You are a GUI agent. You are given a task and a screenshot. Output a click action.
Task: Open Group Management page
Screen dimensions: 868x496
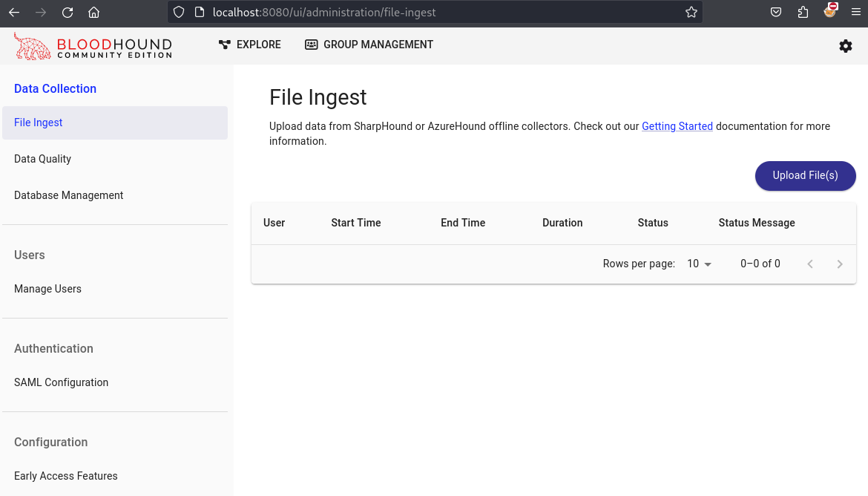pos(369,45)
